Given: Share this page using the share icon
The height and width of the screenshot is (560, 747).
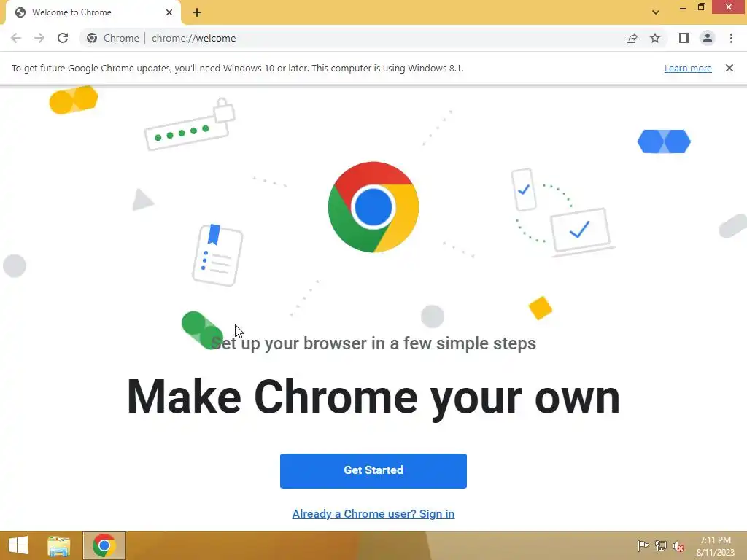Looking at the screenshot, I should (632, 38).
